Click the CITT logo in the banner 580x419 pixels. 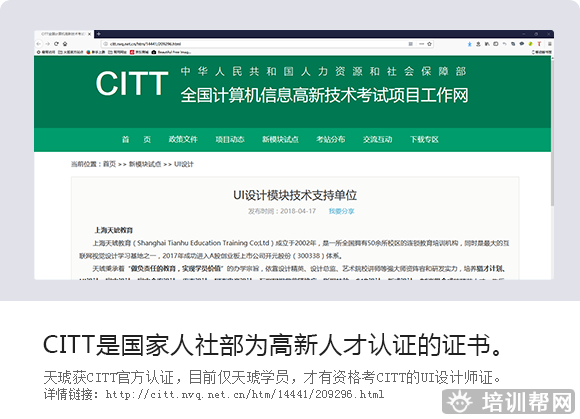pos(132,84)
